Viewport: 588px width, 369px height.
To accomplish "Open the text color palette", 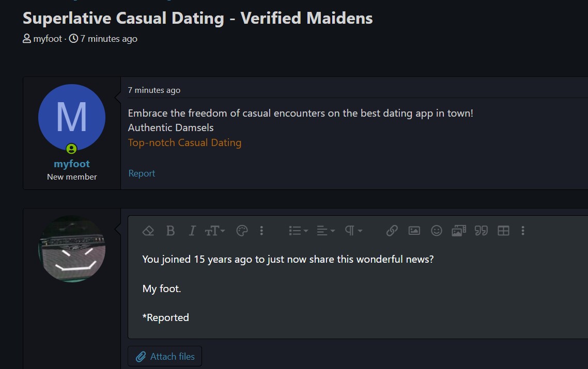I will pyautogui.click(x=242, y=231).
